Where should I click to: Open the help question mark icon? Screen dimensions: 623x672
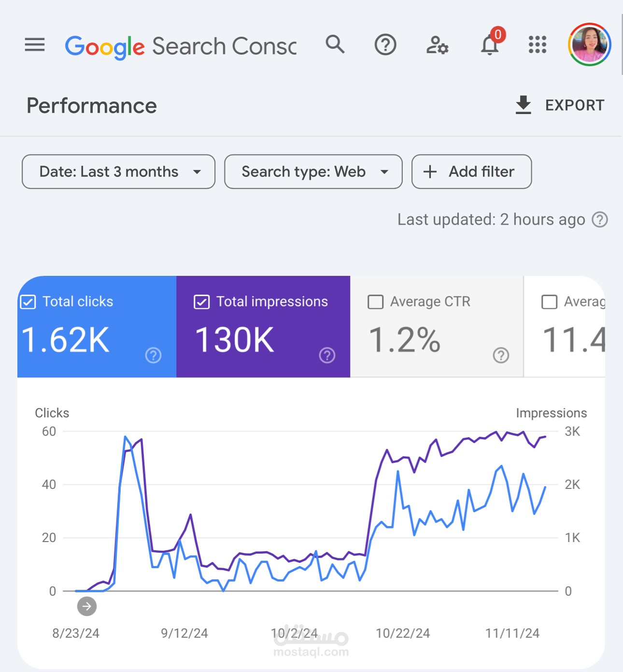[x=385, y=45]
